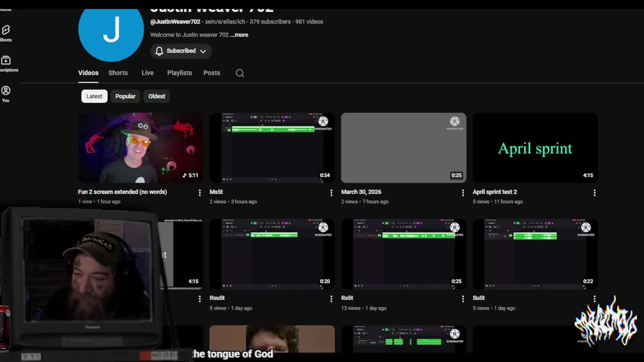Open the Su5t video thumbnail

coord(535,254)
